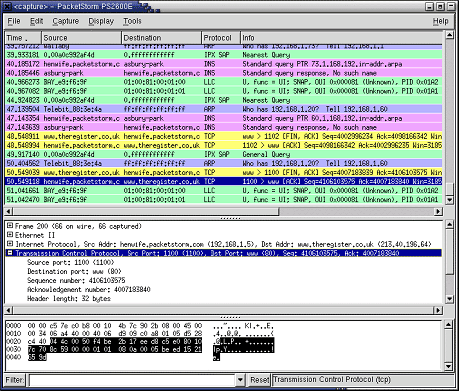Open the File menu
459x391 pixels.
[14, 21]
